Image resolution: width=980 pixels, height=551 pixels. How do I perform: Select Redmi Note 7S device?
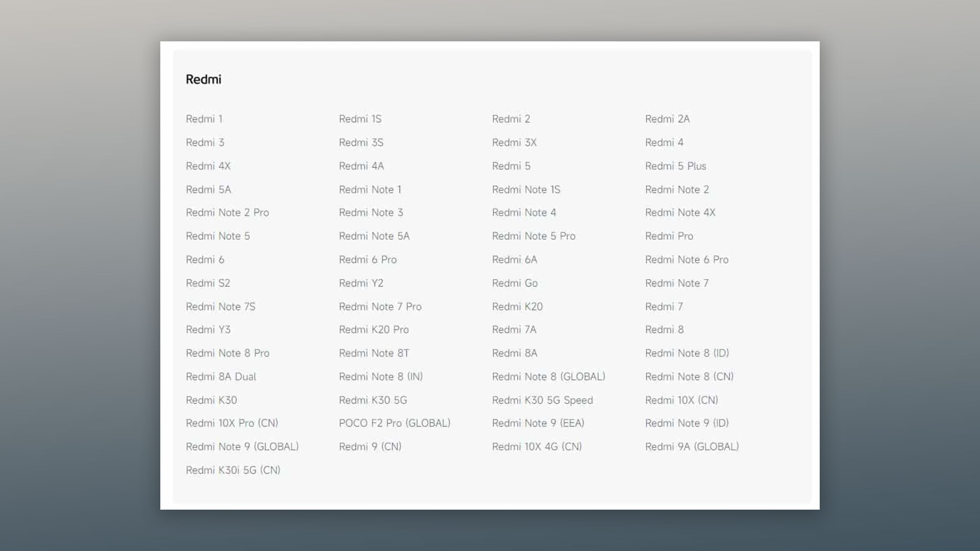click(x=220, y=306)
